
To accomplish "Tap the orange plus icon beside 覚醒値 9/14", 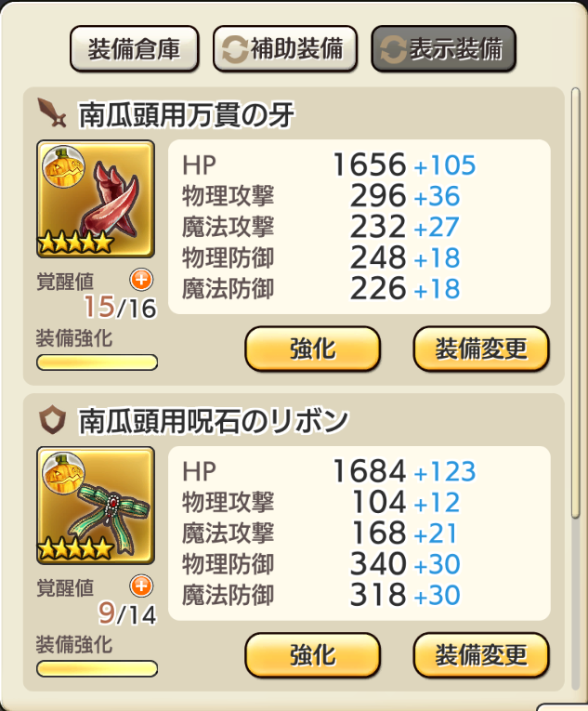I will [x=141, y=586].
